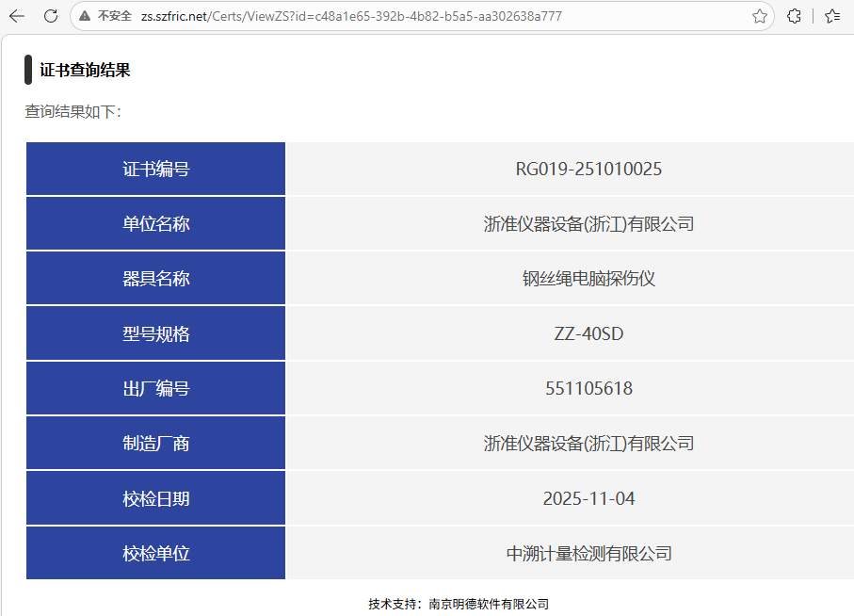Select the 证书编号 header cell

(155, 170)
